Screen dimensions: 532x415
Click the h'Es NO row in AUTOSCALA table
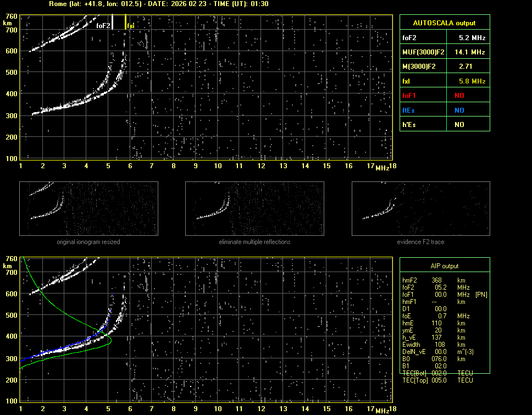click(445, 125)
